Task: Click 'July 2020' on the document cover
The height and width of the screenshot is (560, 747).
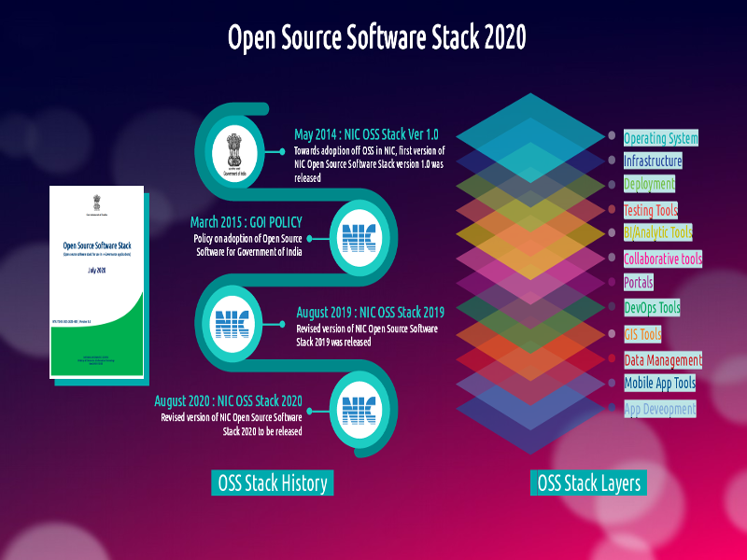Action: pyautogui.click(x=97, y=270)
